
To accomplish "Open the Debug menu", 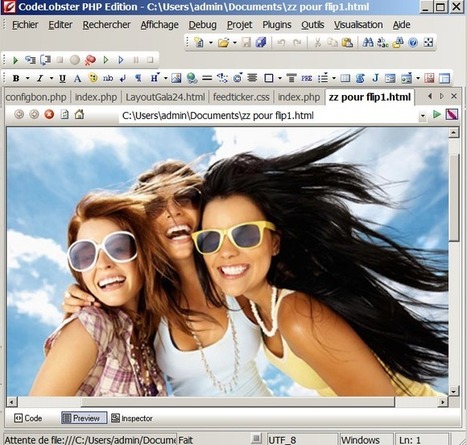I will (202, 25).
